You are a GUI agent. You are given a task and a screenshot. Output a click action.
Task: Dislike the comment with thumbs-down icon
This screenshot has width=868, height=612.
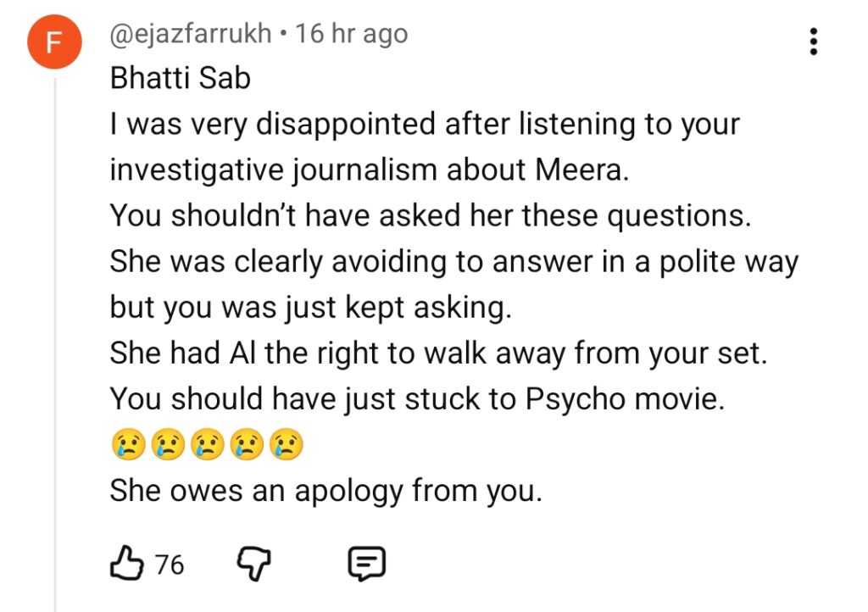click(251, 564)
